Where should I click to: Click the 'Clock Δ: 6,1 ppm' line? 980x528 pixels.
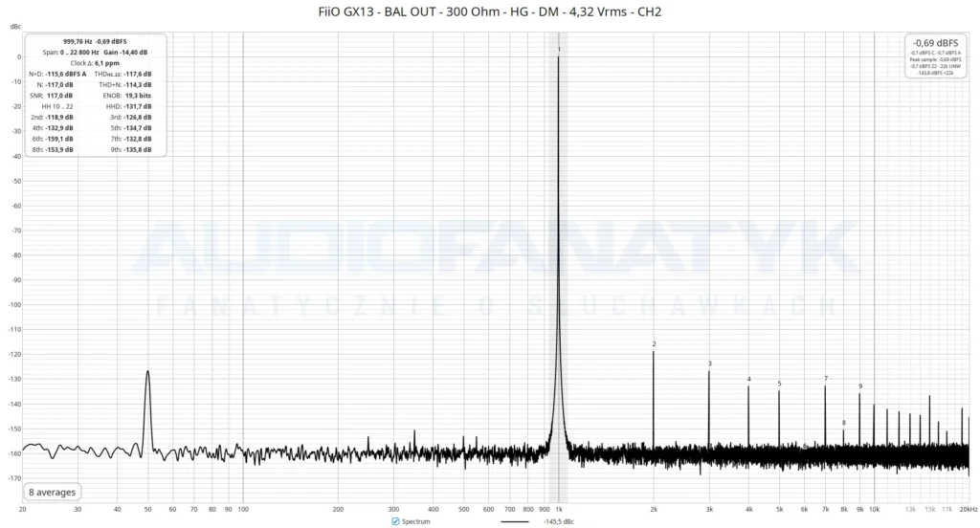pyautogui.click(x=95, y=63)
